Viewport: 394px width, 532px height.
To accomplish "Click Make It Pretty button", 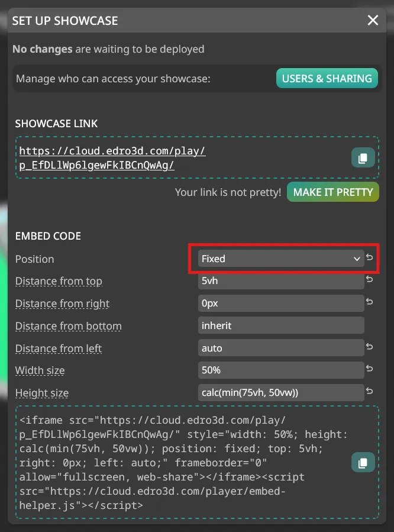I will pyautogui.click(x=333, y=192).
